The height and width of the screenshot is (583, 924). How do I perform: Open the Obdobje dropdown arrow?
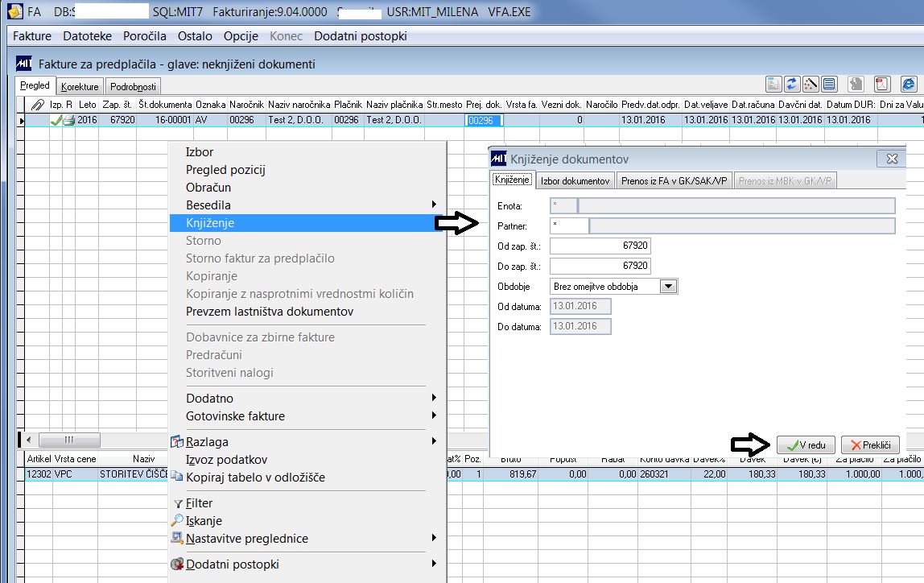[668, 287]
